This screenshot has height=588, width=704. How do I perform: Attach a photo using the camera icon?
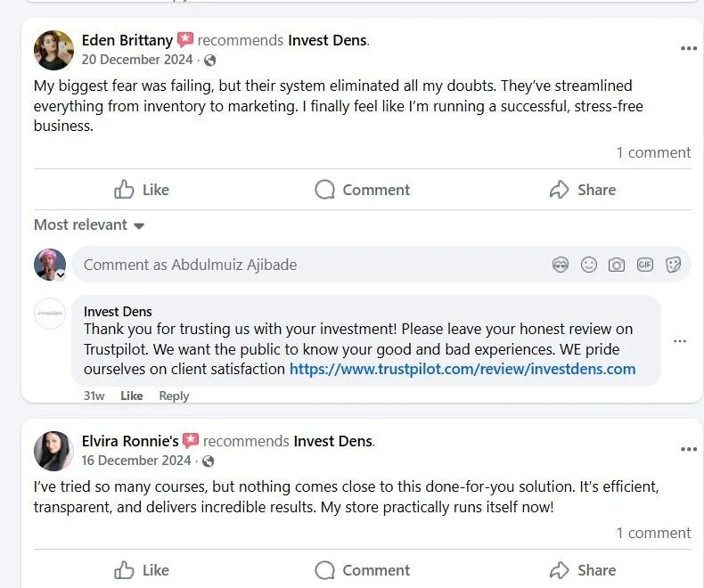tap(617, 265)
